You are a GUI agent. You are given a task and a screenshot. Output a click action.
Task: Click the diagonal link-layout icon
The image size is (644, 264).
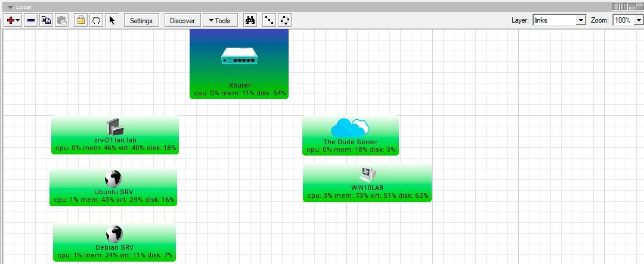pos(270,20)
